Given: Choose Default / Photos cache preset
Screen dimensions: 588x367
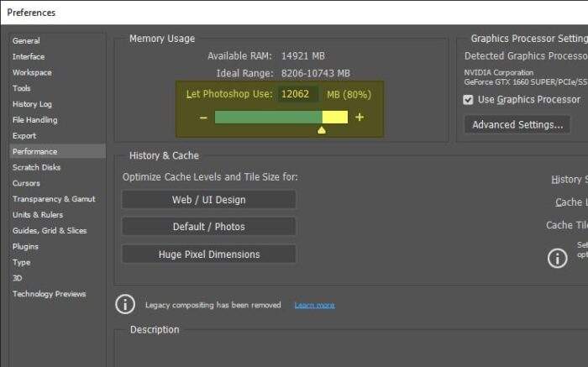Looking at the screenshot, I should pos(209,227).
